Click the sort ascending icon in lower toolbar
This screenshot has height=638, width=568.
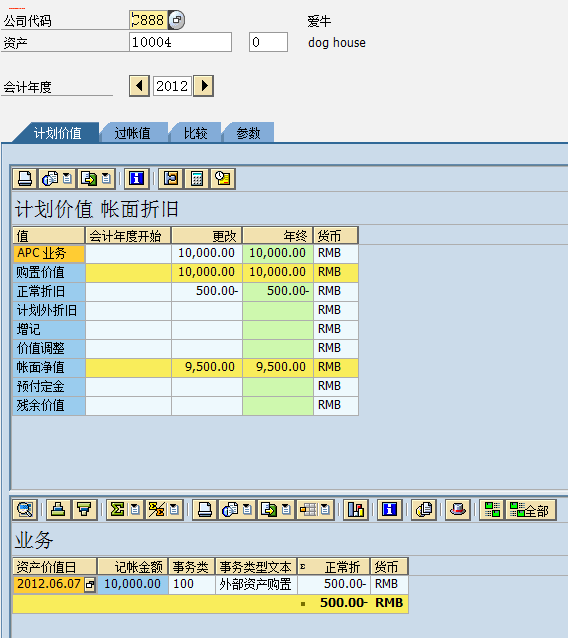[x=58, y=509]
